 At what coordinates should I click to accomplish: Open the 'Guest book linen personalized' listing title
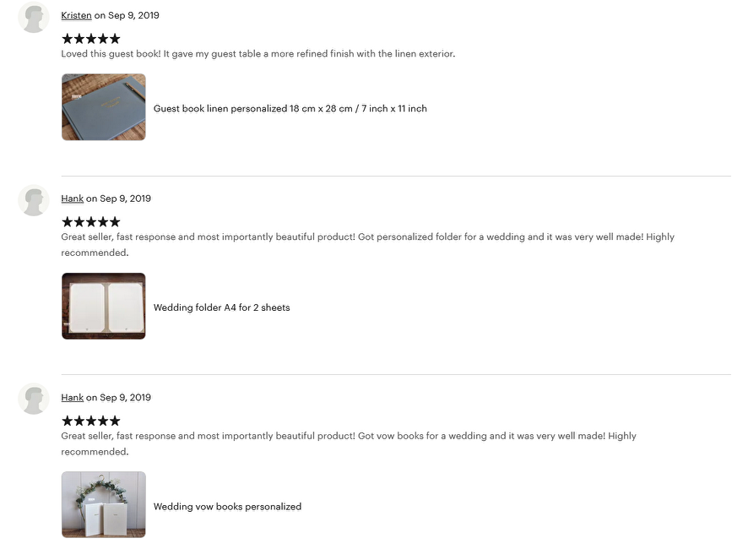pyautogui.click(x=290, y=109)
